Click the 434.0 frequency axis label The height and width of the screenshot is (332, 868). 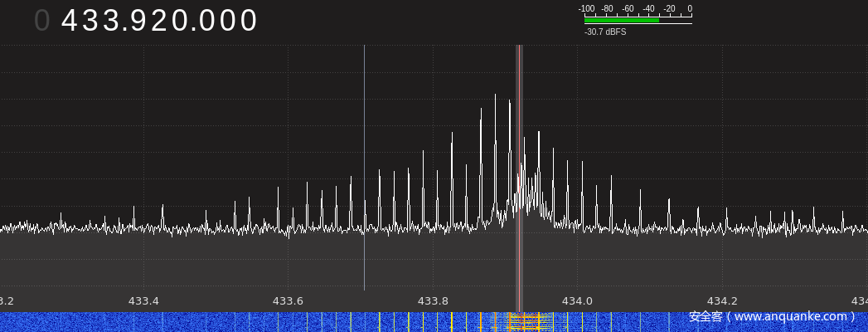[x=577, y=300]
